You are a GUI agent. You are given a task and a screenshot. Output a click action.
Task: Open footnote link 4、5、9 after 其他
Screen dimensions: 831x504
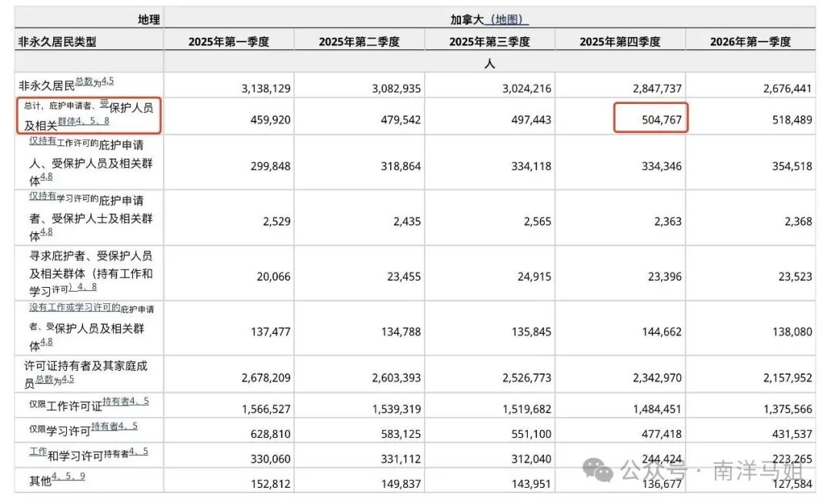[68, 476]
